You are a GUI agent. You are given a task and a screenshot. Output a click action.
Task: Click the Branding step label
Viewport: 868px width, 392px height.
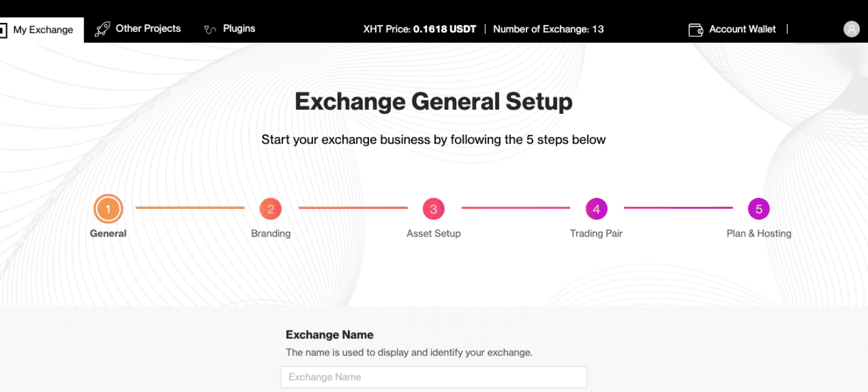point(271,234)
